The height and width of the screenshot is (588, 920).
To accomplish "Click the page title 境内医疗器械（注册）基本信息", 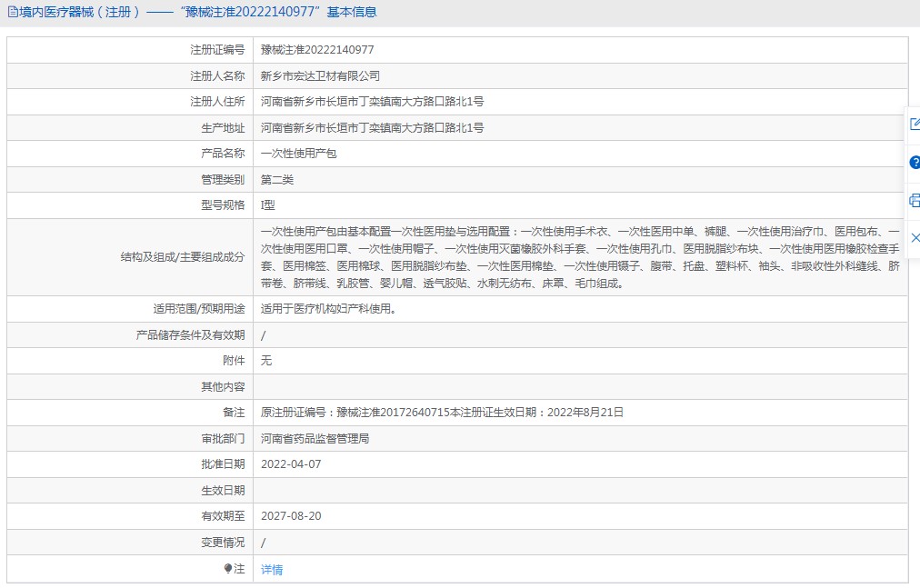I will [198, 12].
